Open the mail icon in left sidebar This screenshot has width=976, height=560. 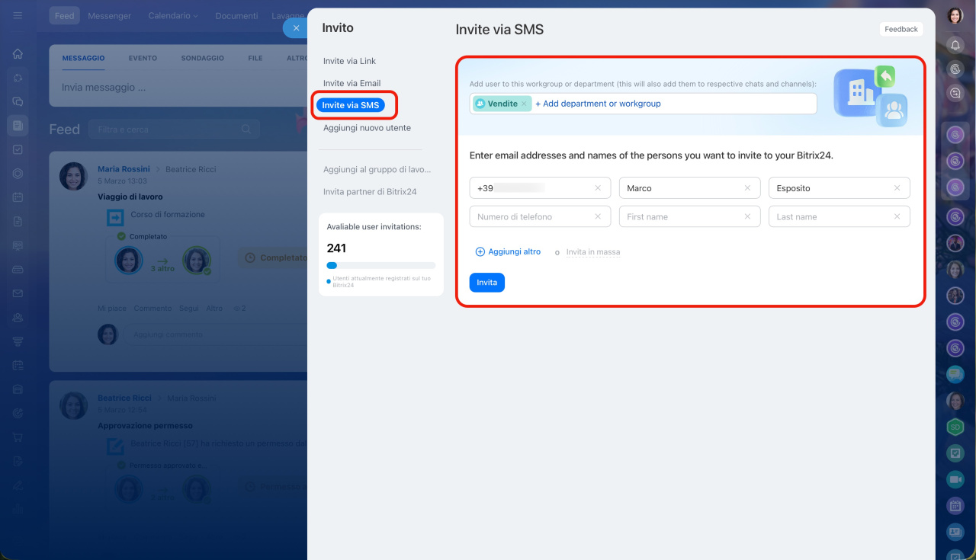(18, 293)
